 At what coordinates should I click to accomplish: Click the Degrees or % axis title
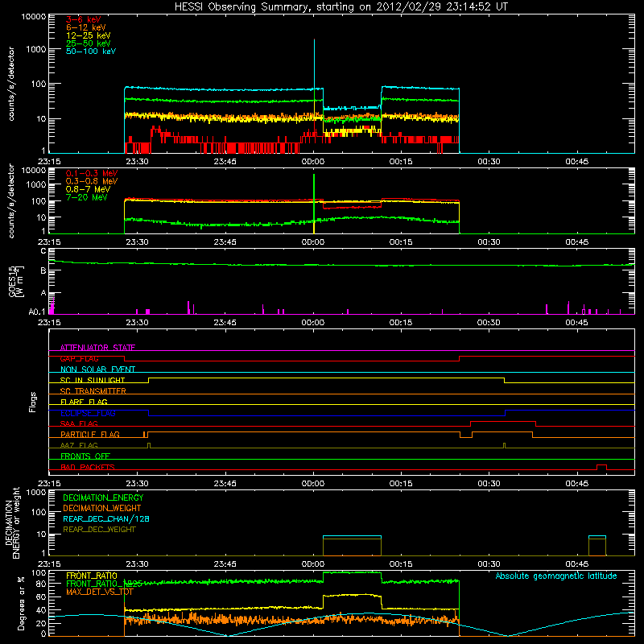coord(21,603)
